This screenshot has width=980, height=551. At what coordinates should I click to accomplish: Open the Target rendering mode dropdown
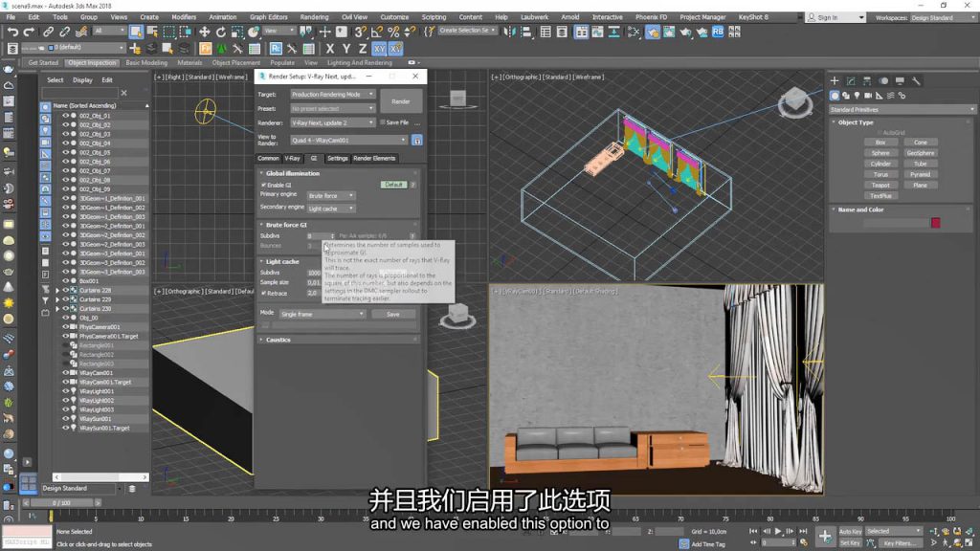tap(332, 95)
